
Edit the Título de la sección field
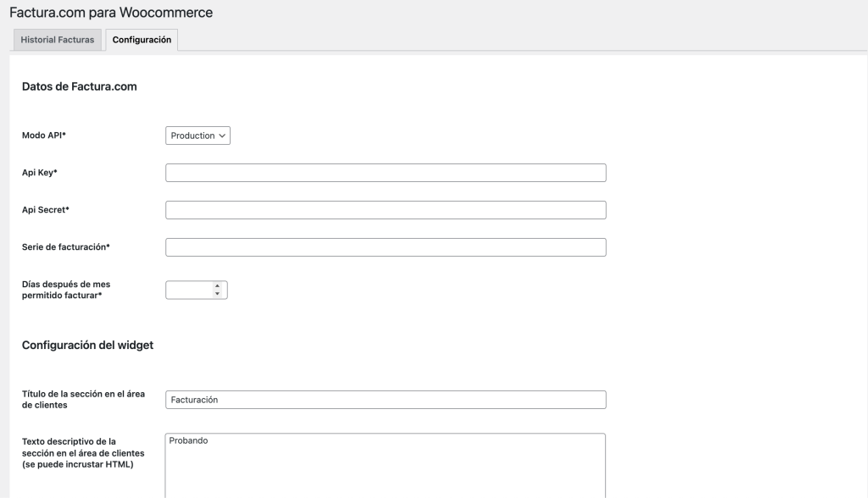coord(386,400)
